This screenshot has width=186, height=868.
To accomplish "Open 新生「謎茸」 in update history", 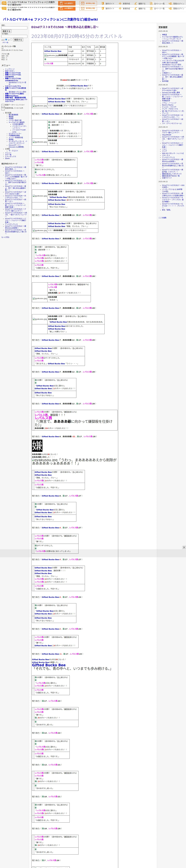I will pos(166,210).
